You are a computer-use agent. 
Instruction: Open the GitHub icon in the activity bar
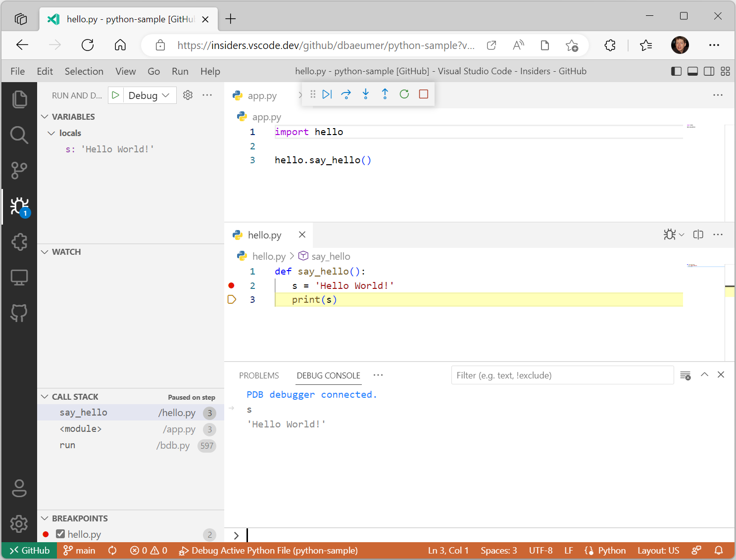[x=19, y=313]
